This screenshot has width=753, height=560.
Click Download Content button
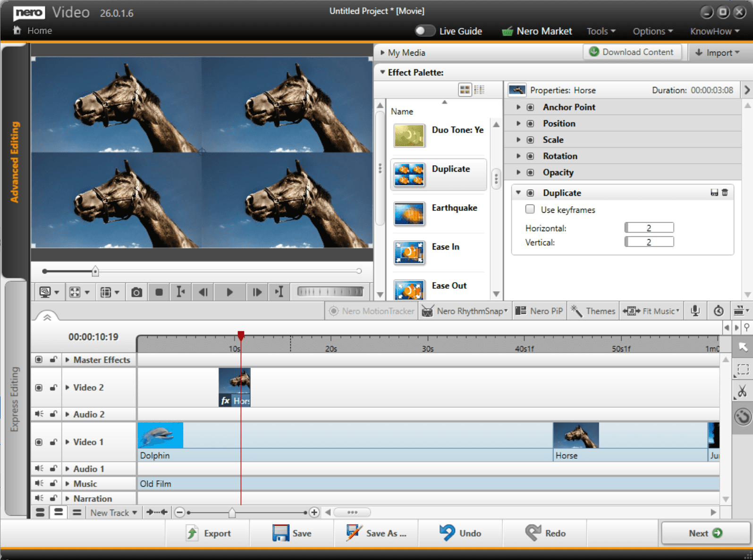pyautogui.click(x=633, y=52)
